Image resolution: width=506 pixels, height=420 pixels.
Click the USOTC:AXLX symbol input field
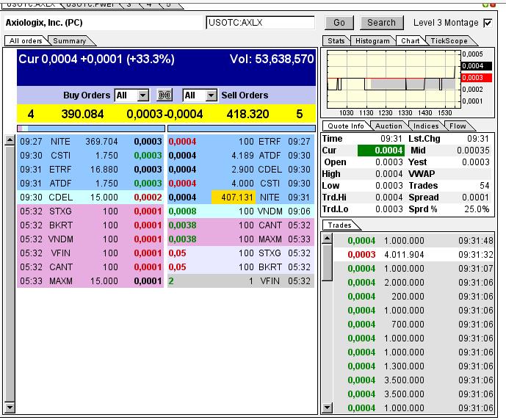point(261,23)
